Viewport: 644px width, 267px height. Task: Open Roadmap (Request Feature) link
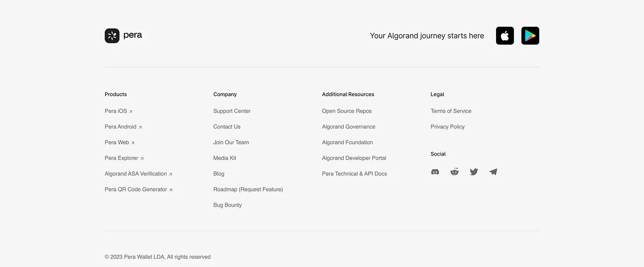[x=248, y=190]
